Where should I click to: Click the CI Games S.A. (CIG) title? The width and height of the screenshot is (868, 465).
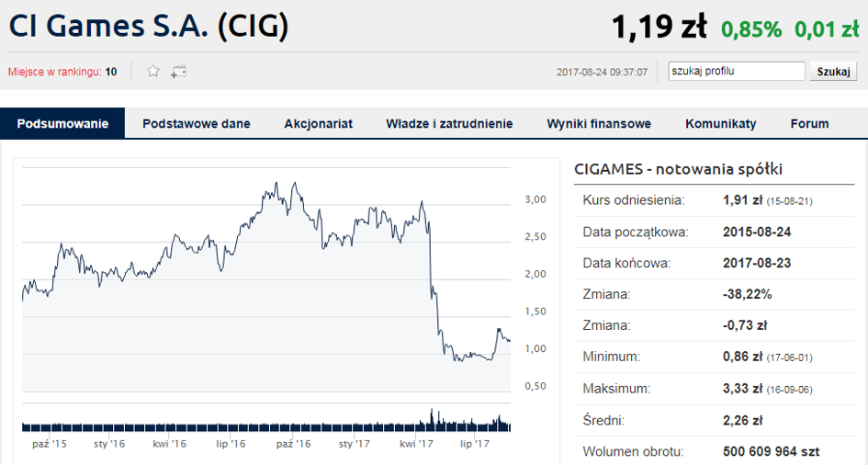[149, 27]
